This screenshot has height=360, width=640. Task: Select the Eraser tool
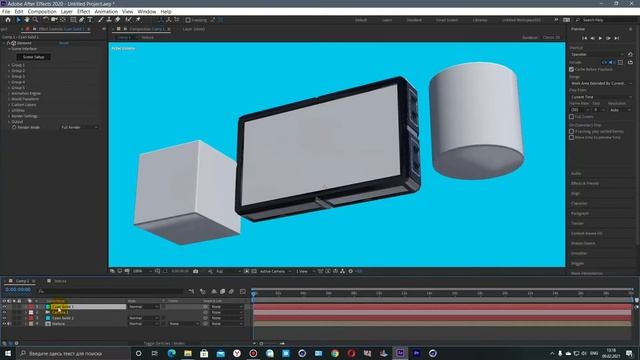pos(118,20)
